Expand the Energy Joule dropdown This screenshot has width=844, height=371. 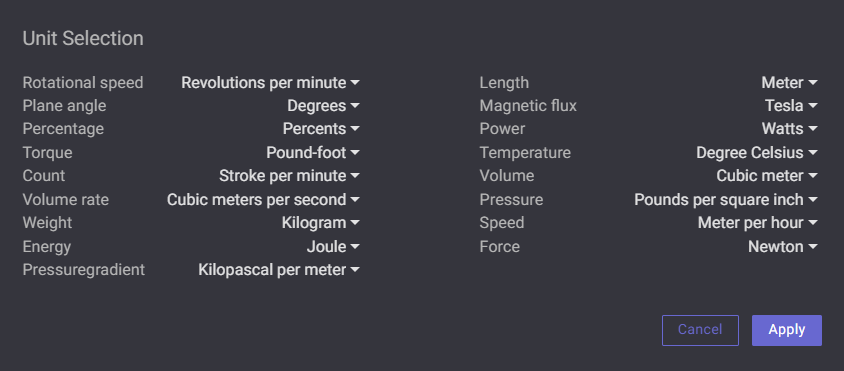point(333,247)
